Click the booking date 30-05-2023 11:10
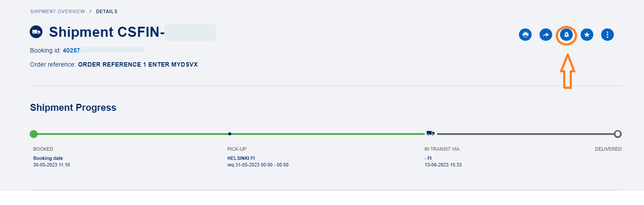 tap(51, 165)
